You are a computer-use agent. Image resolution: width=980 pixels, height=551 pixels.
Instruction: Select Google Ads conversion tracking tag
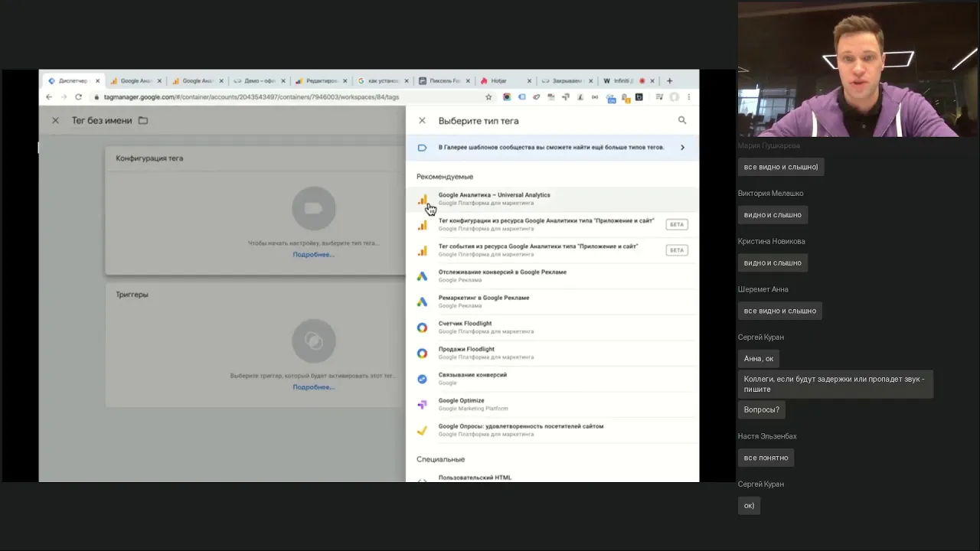[552, 275]
